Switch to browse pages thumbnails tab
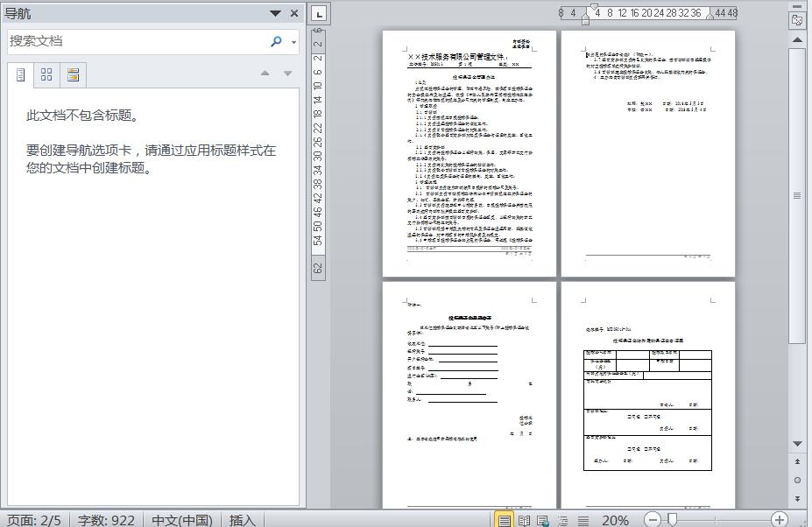This screenshot has width=812, height=527. (46, 75)
